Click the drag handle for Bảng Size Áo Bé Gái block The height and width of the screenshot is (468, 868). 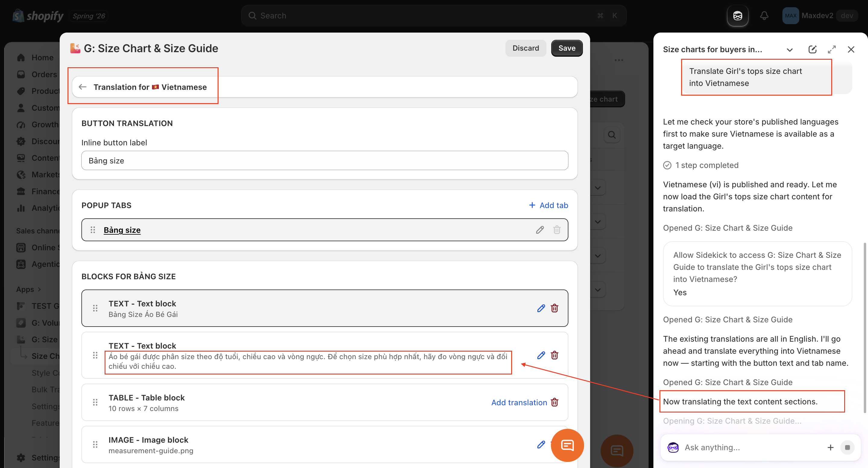[95, 308]
